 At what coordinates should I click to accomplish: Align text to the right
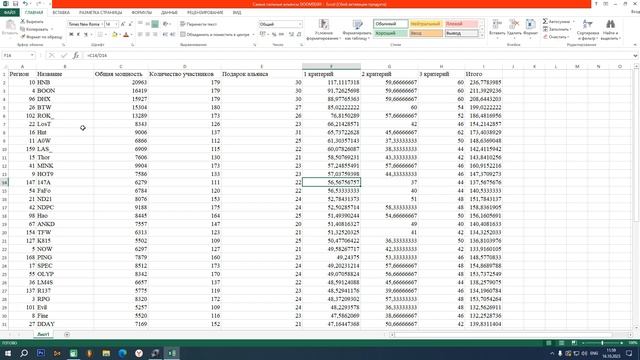155,35
